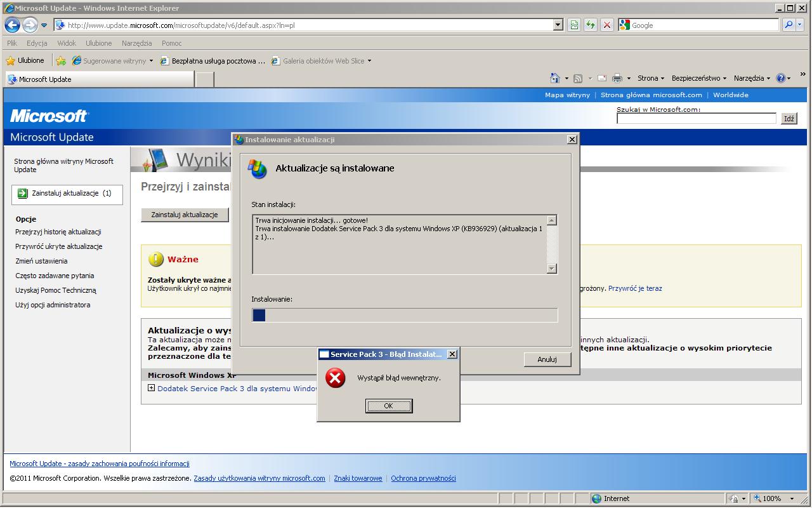This screenshot has width=812, height=508.
Task: Stop page loading with the red X icon
Action: point(607,25)
